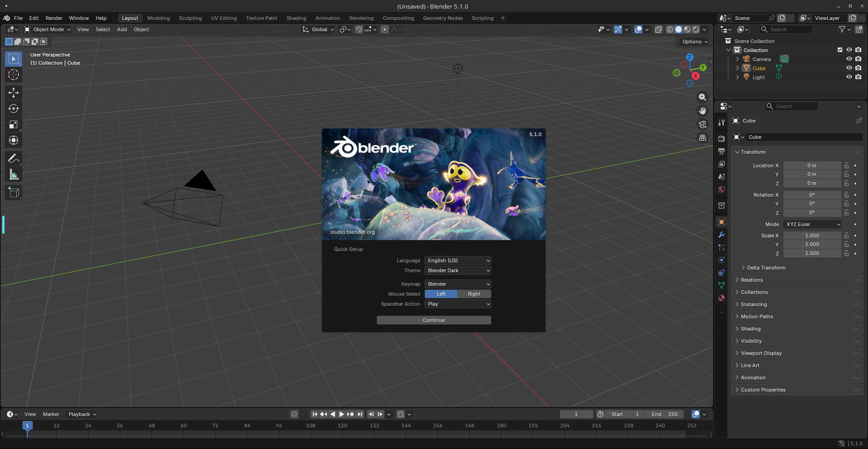Uncheck the Collection exclude checkbox
The image size is (868, 449).
(840, 50)
